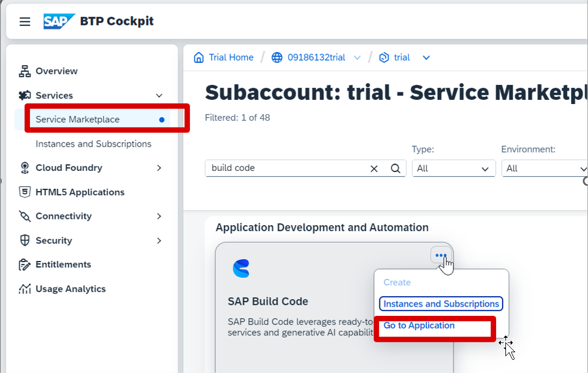
Task: Click the SAP Build Code tile title
Action: 268,301
